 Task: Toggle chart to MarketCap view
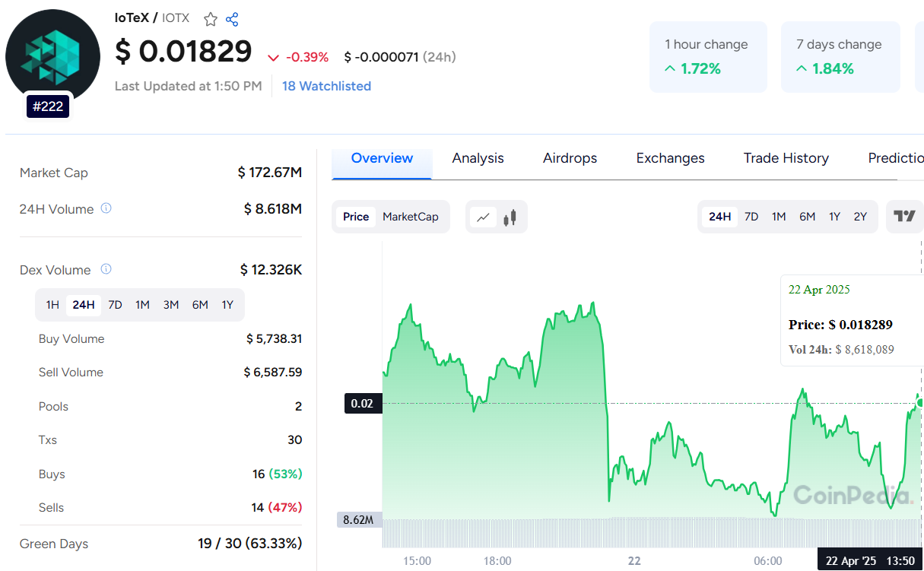[x=410, y=217]
